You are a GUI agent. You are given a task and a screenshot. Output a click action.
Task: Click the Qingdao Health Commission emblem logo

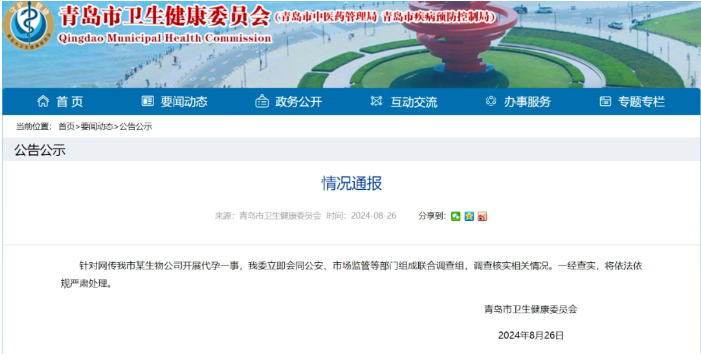tap(29, 25)
